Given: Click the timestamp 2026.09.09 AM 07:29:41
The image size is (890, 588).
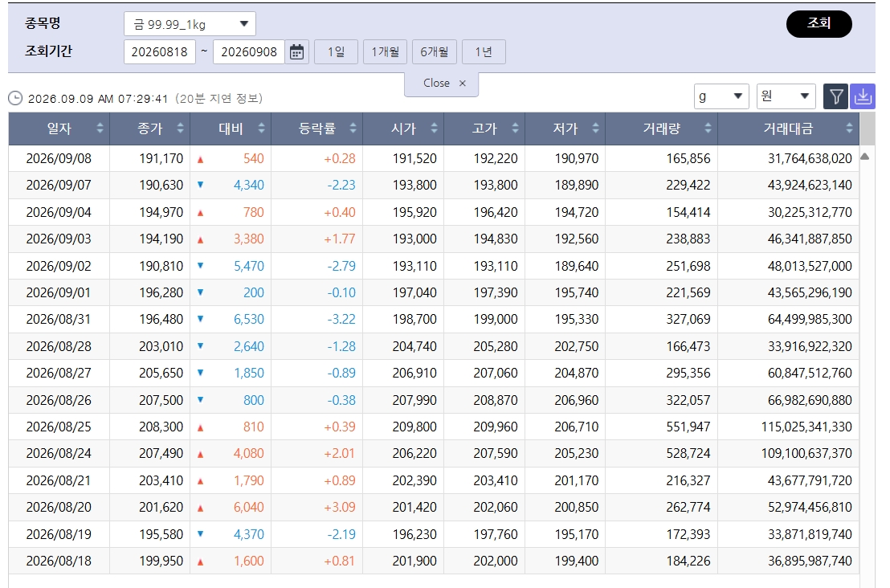Looking at the screenshot, I should pos(98,99).
